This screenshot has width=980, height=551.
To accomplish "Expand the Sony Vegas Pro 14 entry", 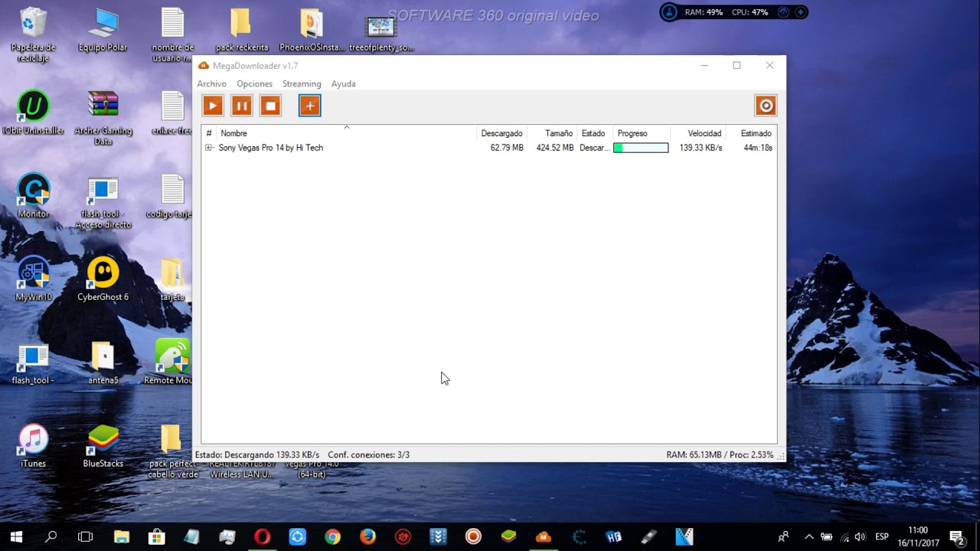I will pyautogui.click(x=209, y=148).
